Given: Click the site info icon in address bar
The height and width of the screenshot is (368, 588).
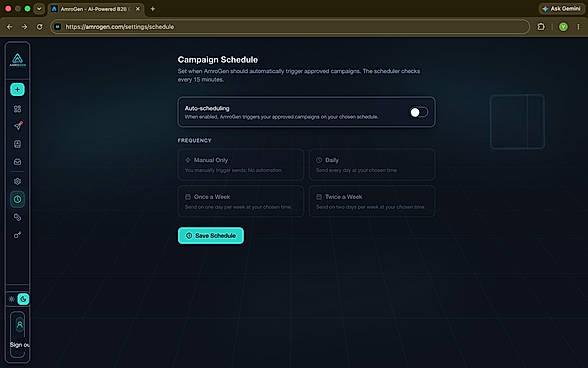Looking at the screenshot, I should pyautogui.click(x=57, y=27).
